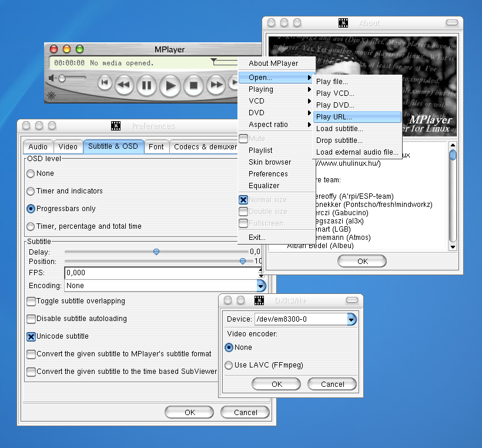Expand the Playing submenu

click(276, 89)
